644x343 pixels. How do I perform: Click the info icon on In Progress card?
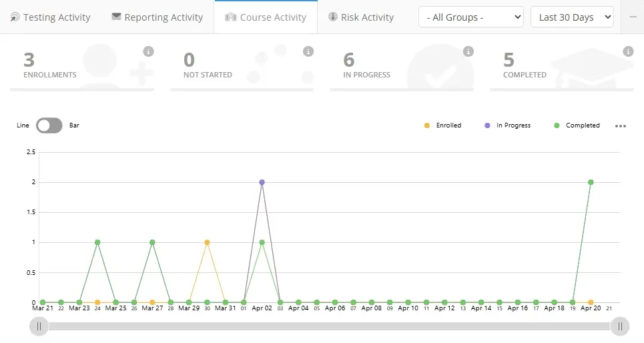tap(468, 51)
